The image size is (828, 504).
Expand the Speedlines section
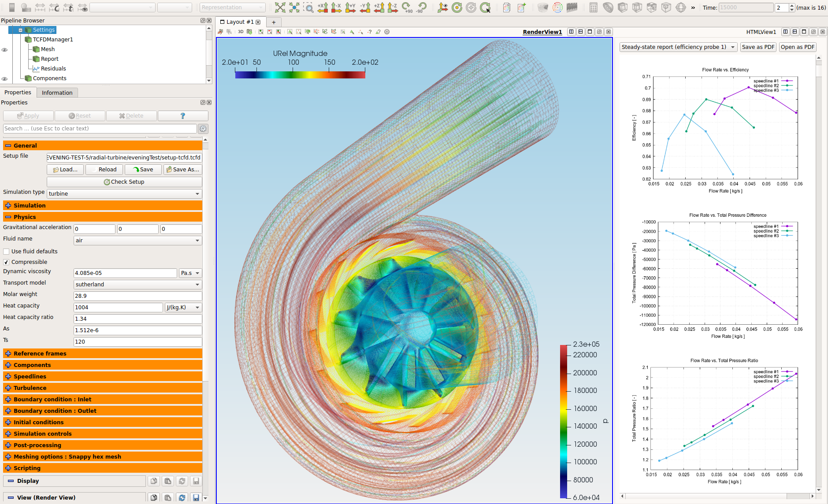(8, 376)
